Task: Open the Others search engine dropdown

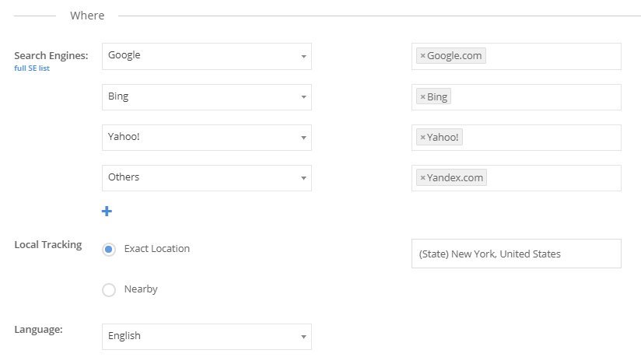Action: tap(207, 178)
